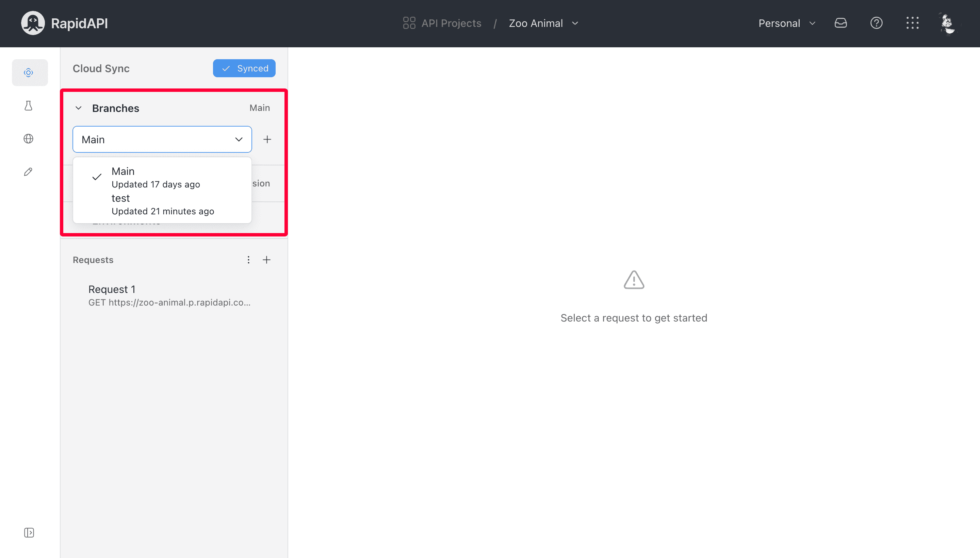
Task: Add a new request with plus icon
Action: click(266, 260)
